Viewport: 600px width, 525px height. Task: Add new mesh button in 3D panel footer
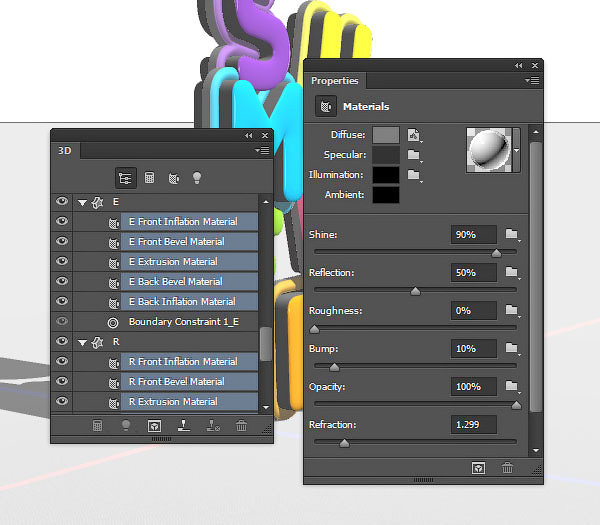tap(97, 426)
